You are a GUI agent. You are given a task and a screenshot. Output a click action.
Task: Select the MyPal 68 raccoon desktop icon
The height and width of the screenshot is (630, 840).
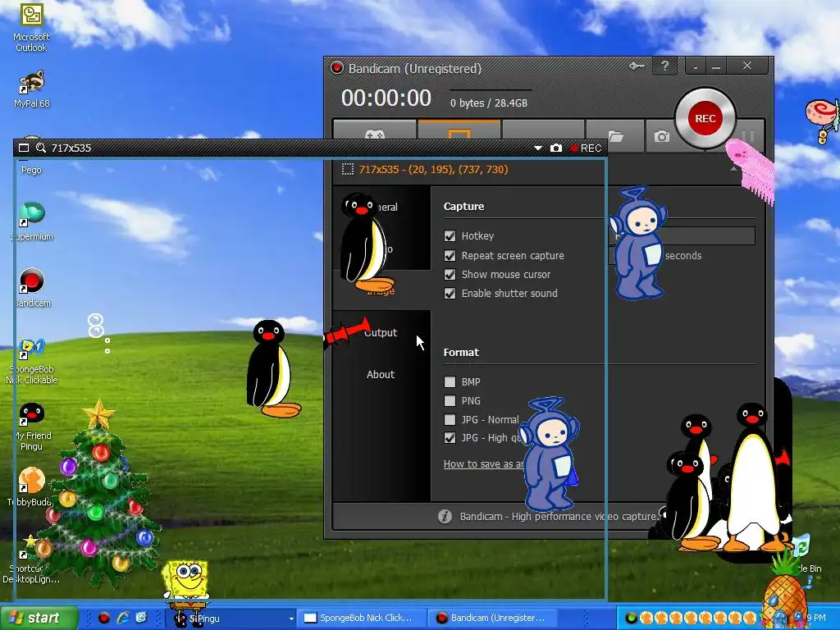32,89
